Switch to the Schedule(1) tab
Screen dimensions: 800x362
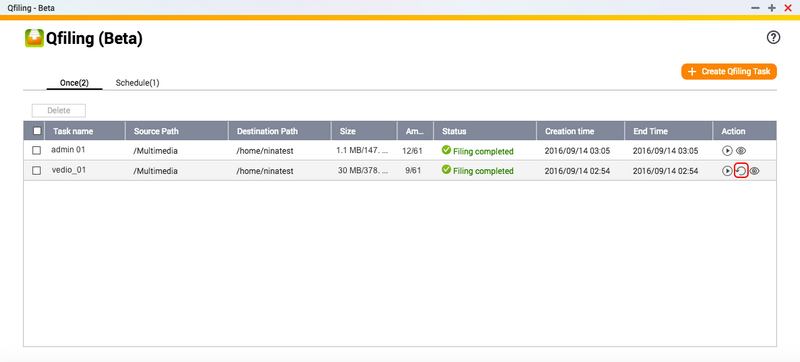[137, 83]
